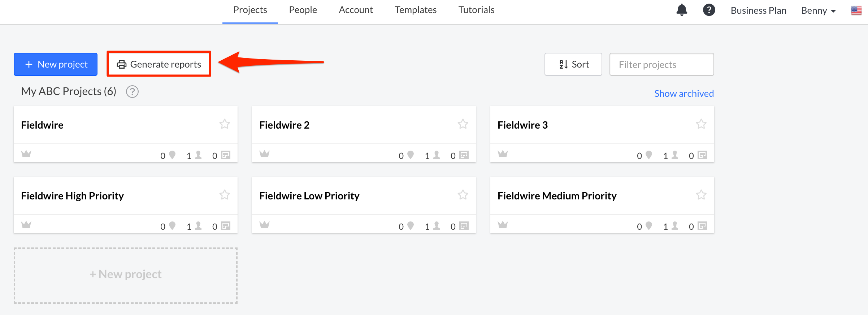Click the crown icon on Fieldwire 2 card
The height and width of the screenshot is (315, 868).
pos(265,154)
